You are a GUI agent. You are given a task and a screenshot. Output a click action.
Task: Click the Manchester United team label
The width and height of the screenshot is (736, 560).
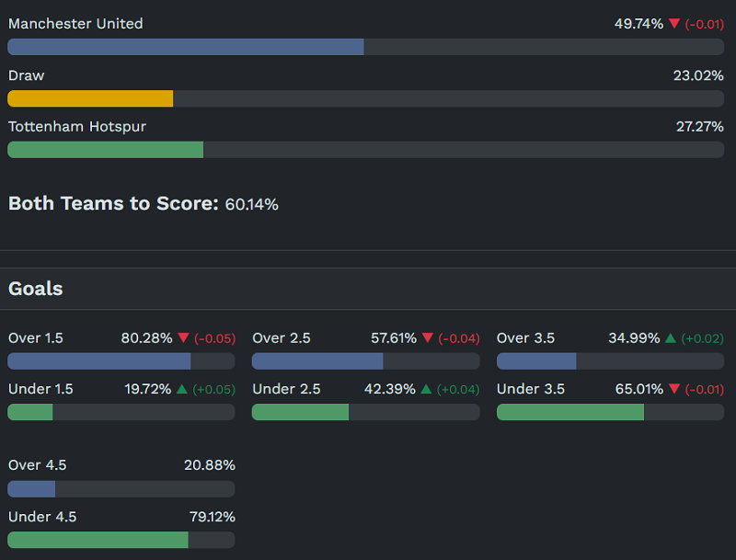click(x=75, y=24)
